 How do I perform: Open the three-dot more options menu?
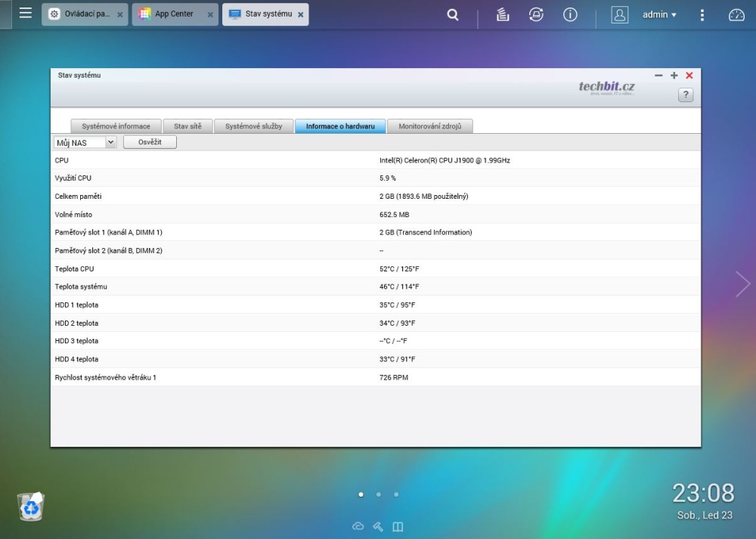(702, 14)
